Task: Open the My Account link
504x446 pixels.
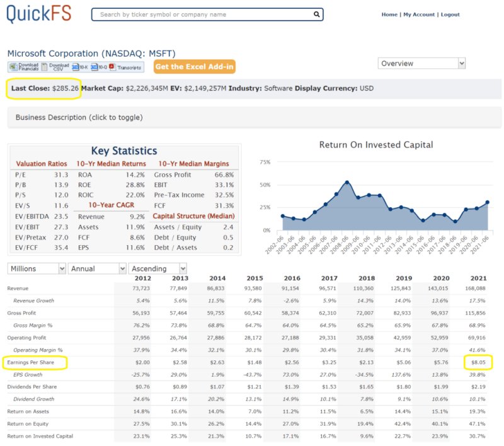Action: click(x=419, y=14)
